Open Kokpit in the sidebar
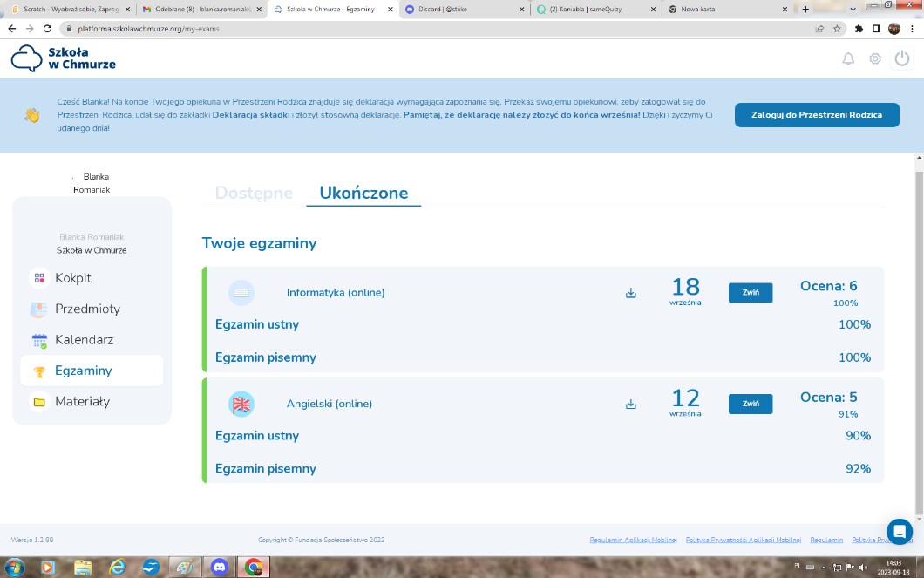The image size is (924, 578). (73, 278)
